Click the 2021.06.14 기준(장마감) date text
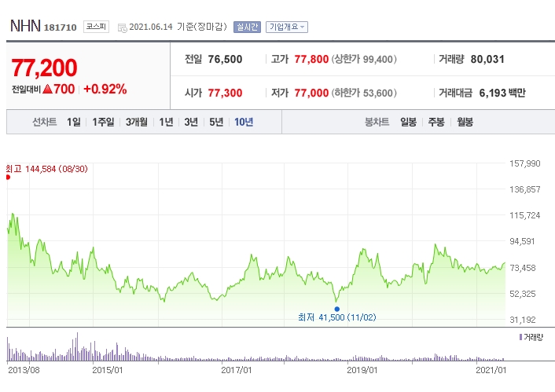The width and height of the screenshot is (555, 392). point(178,27)
